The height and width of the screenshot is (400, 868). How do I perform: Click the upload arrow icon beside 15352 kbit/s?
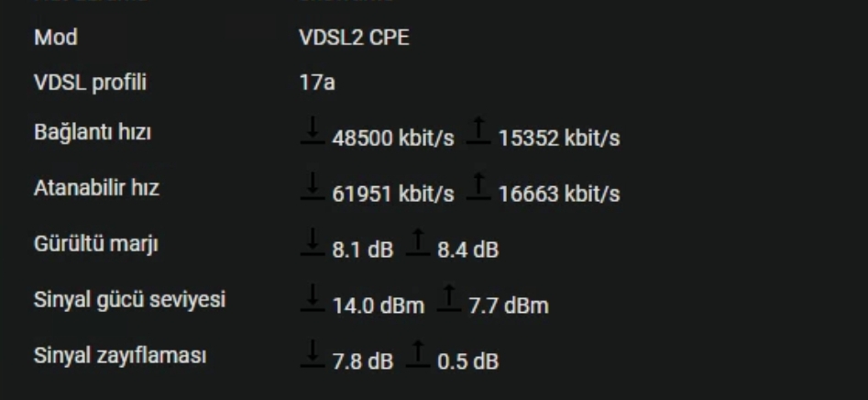(478, 130)
